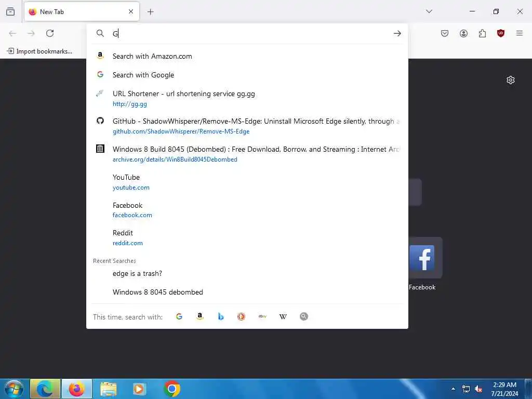Open Firefox account menu
Image resolution: width=532 pixels, height=399 pixels.
[463, 33]
